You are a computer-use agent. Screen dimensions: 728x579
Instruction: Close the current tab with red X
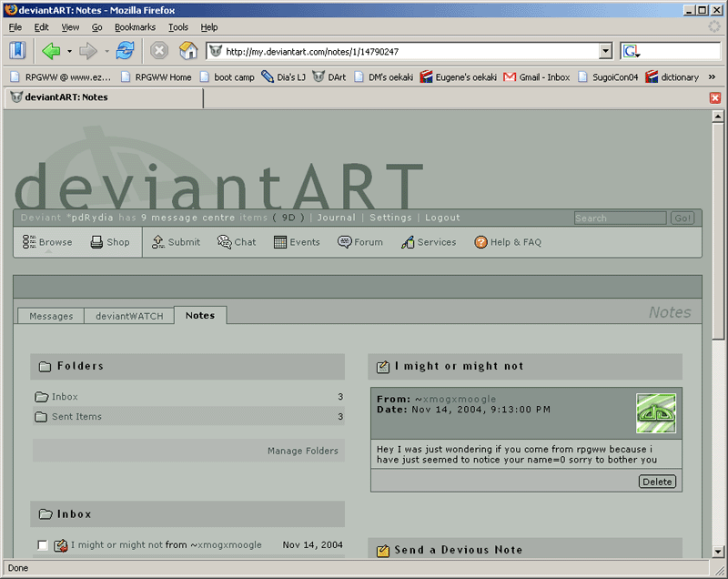click(x=715, y=97)
